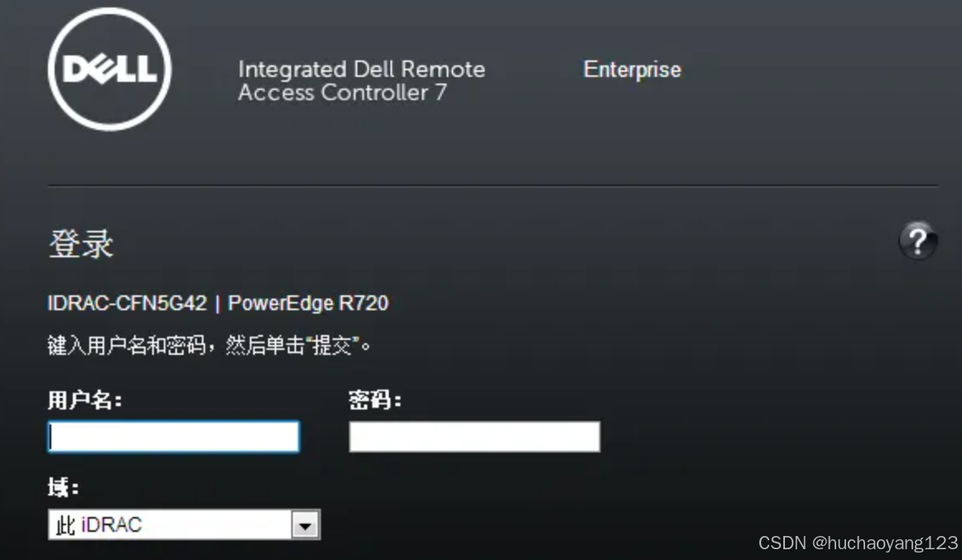
Task: Click the 密码: field label
Action: point(374,401)
